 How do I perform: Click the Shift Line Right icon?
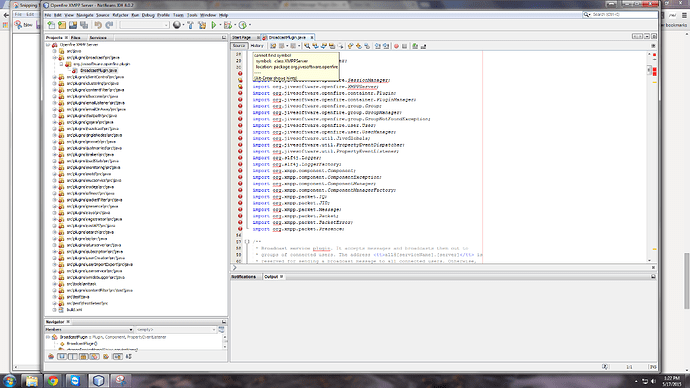click(386, 46)
